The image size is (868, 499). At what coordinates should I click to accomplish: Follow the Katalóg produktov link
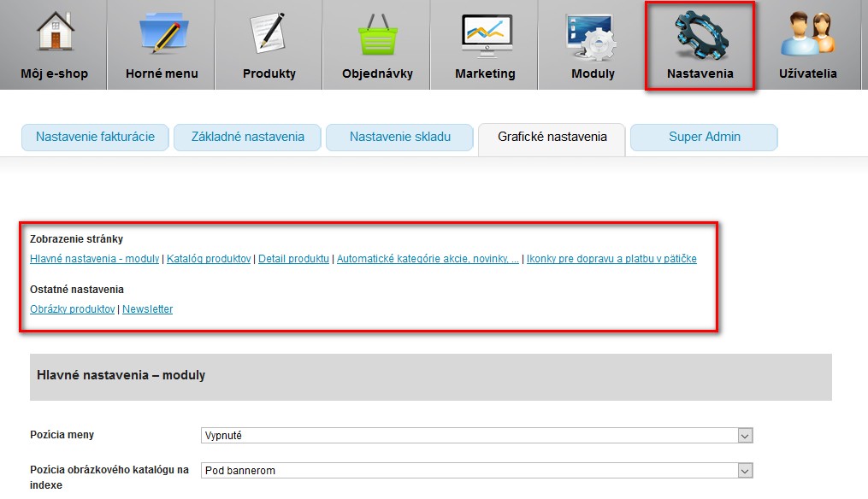(209, 259)
